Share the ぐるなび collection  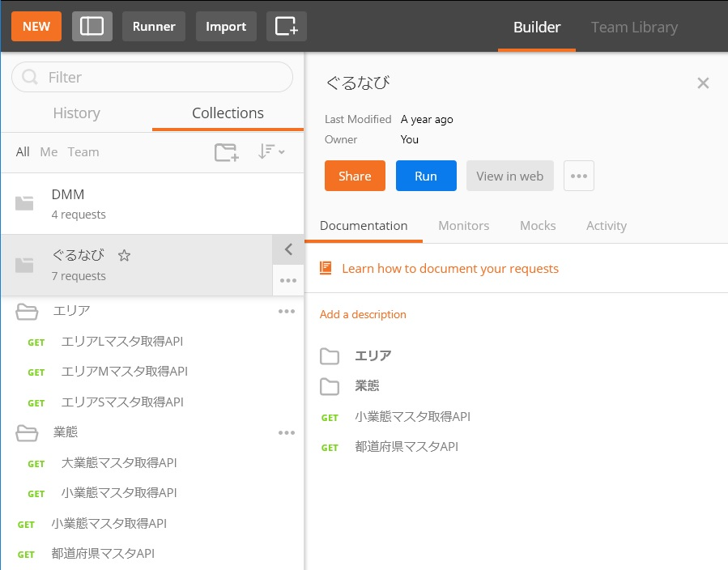(x=355, y=176)
